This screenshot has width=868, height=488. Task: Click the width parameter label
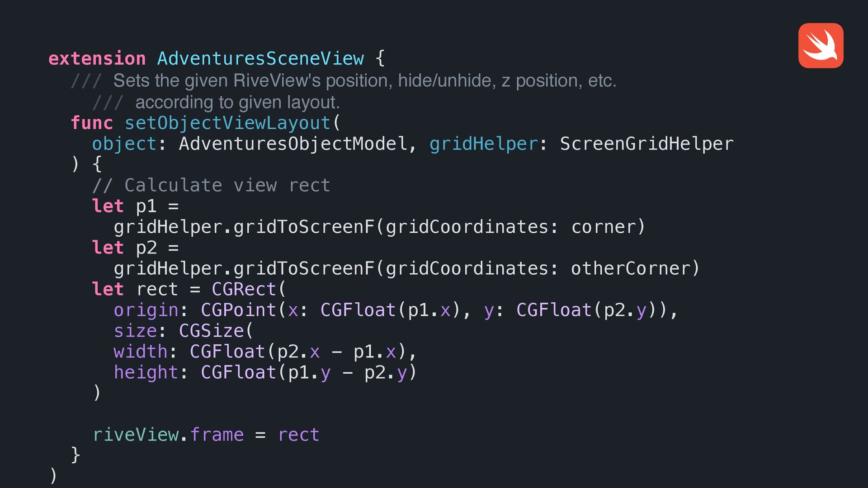(x=140, y=352)
